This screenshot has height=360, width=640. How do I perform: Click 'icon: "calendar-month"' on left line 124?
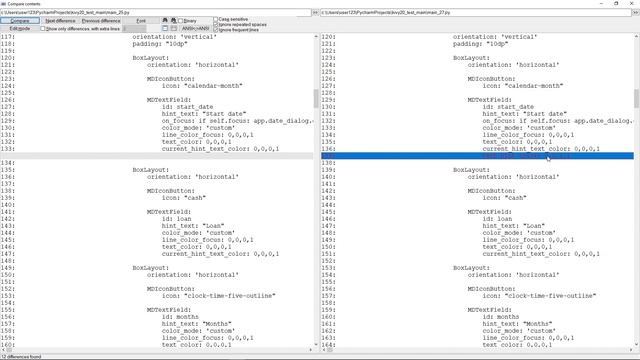pos(202,86)
